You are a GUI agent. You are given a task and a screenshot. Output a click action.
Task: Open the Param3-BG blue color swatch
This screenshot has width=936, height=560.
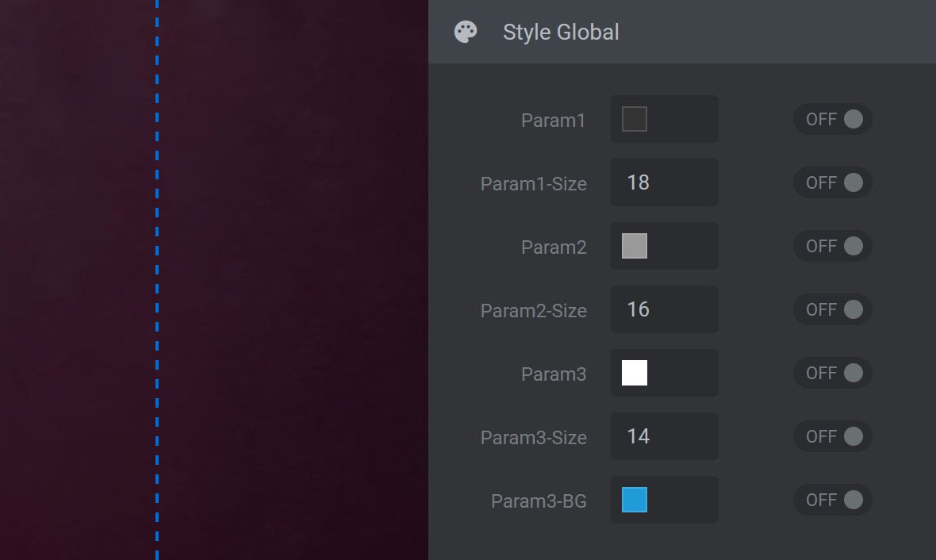[x=635, y=500]
